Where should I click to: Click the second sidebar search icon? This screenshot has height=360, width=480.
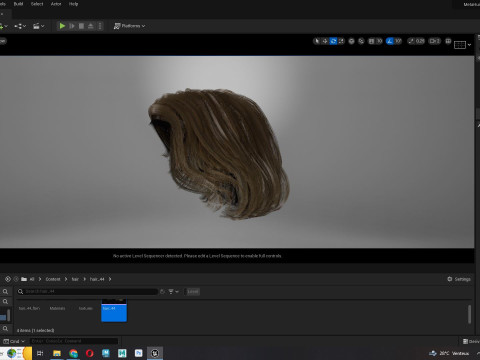[5, 302]
